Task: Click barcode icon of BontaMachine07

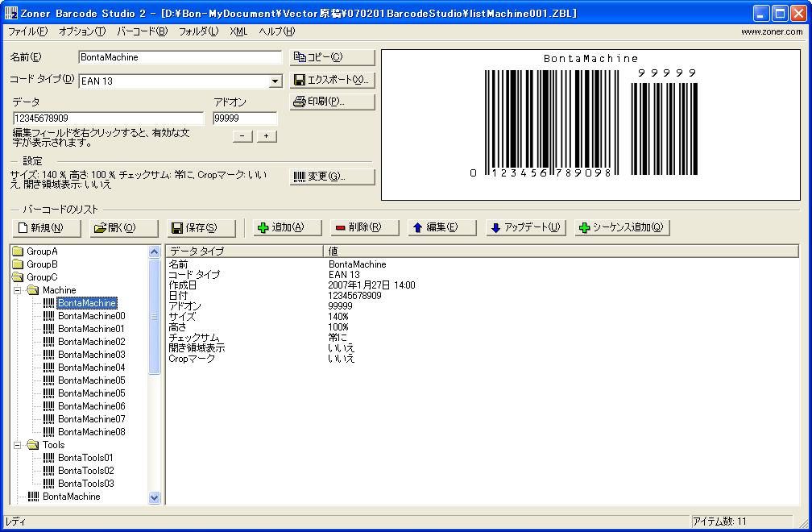Action: 48,419
